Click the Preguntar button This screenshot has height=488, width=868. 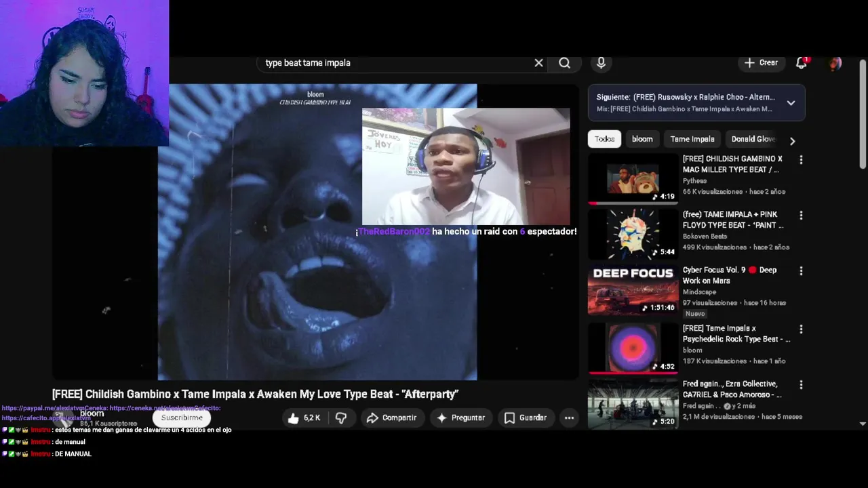click(460, 418)
